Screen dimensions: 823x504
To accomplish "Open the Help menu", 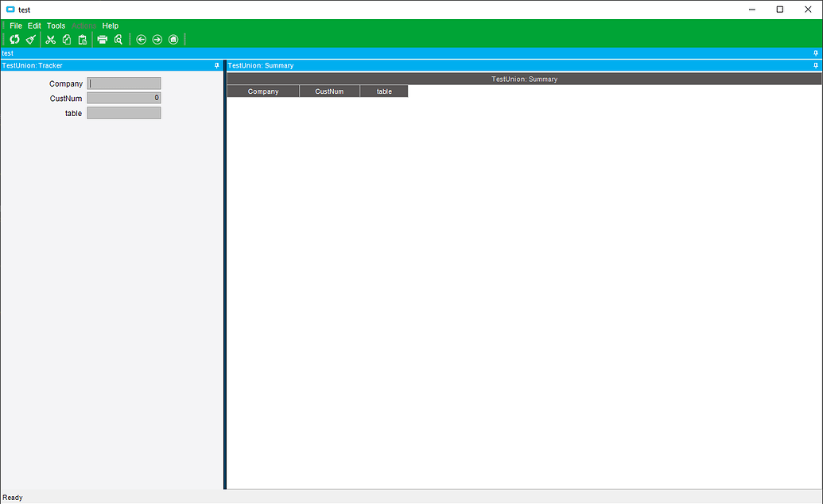I will 110,25.
